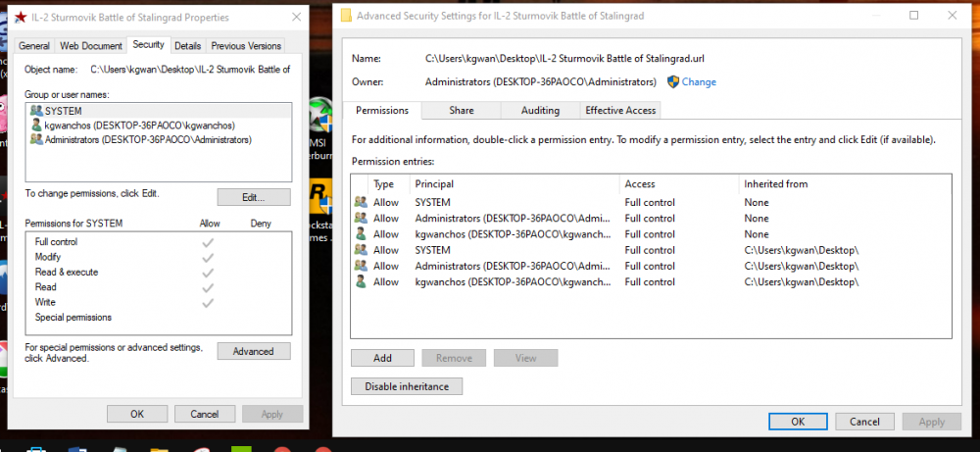
Task: Sort by the Principal column header
Action: pos(514,183)
